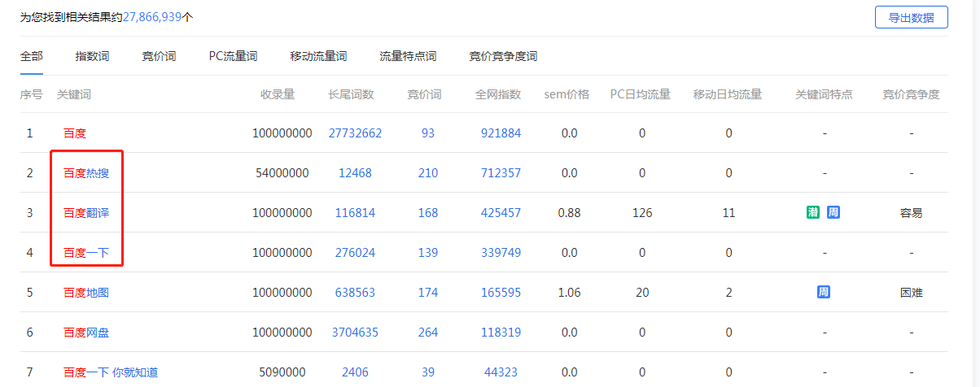Viewport: 980px width, 387px height.
Task: Click bidding word count 210
Action: 428,173
